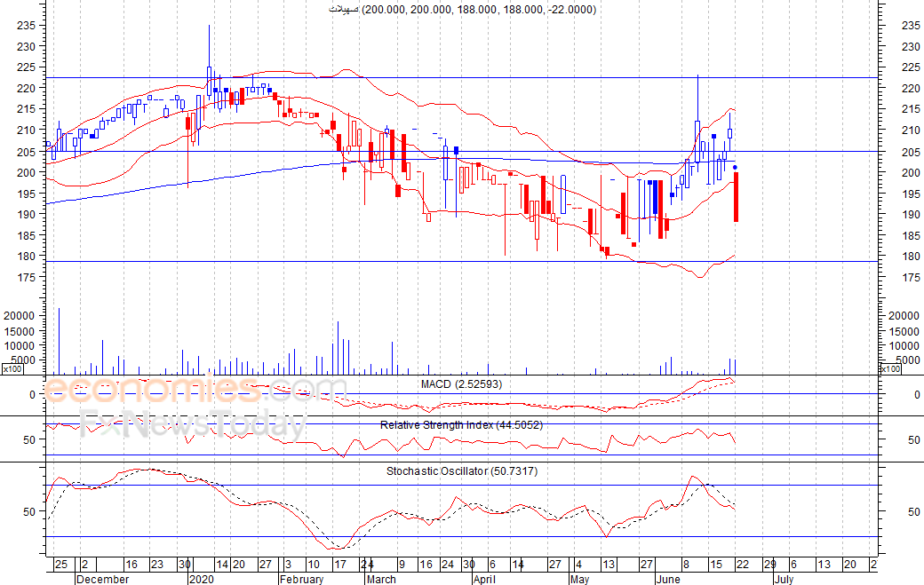The width and height of the screenshot is (924, 585).
Task: Click the tallest blue volume bar in late November
Action: (60, 341)
